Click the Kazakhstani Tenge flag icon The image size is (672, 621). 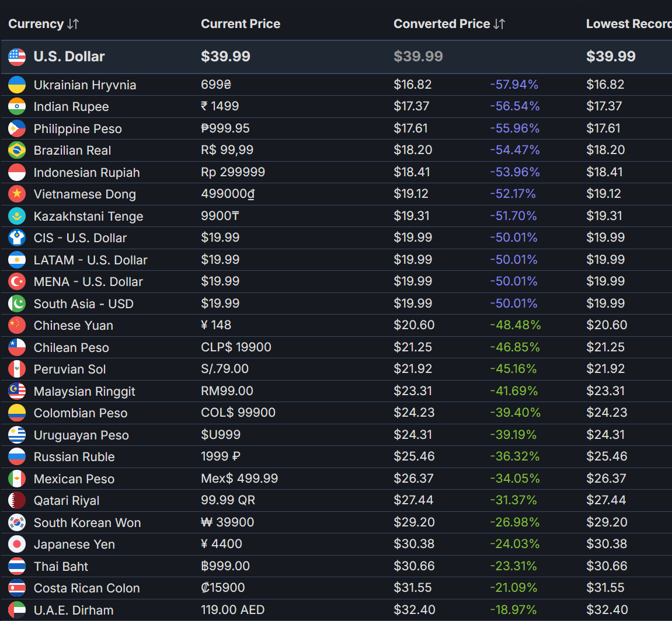pos(17,216)
